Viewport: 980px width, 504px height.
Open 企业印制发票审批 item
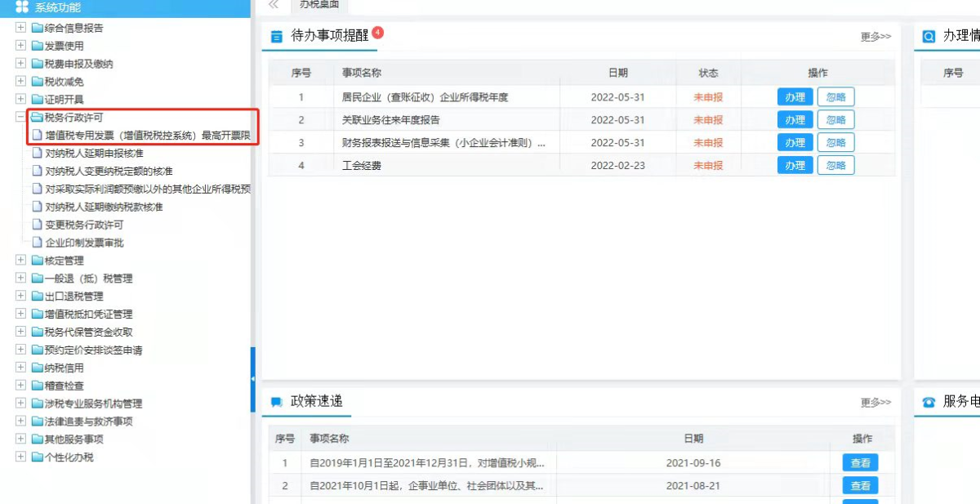84,243
